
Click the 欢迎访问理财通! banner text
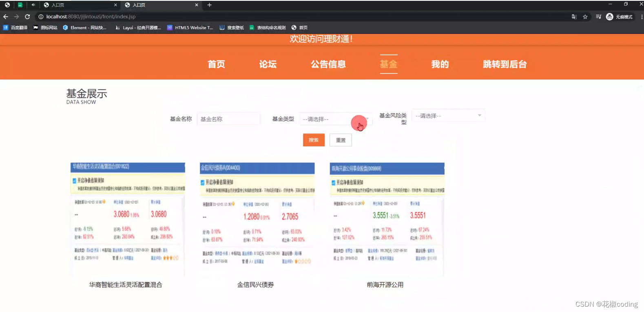(321, 39)
